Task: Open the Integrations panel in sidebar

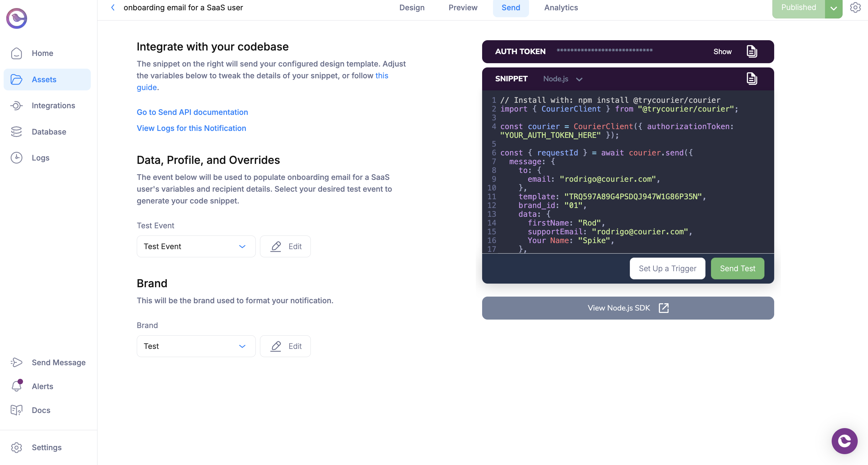Action: pos(53,106)
